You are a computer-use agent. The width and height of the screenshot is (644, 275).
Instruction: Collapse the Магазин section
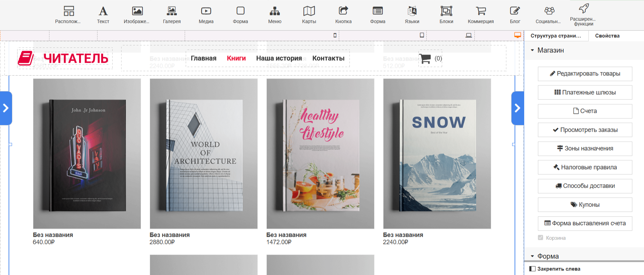[532, 50]
